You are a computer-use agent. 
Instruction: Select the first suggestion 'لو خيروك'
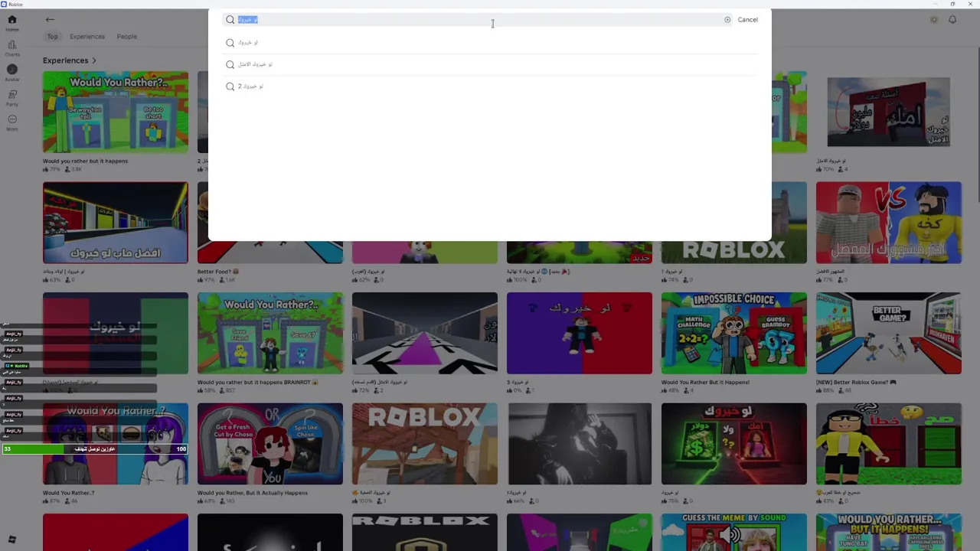tap(490, 43)
